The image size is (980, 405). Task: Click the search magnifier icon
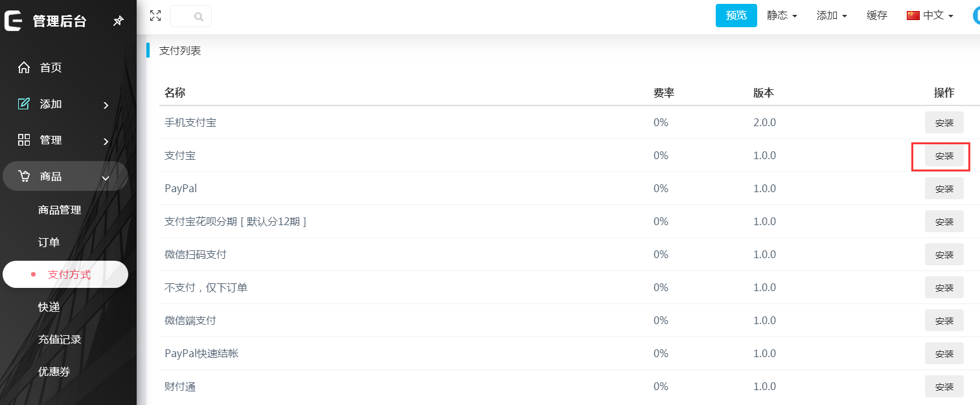(x=199, y=17)
